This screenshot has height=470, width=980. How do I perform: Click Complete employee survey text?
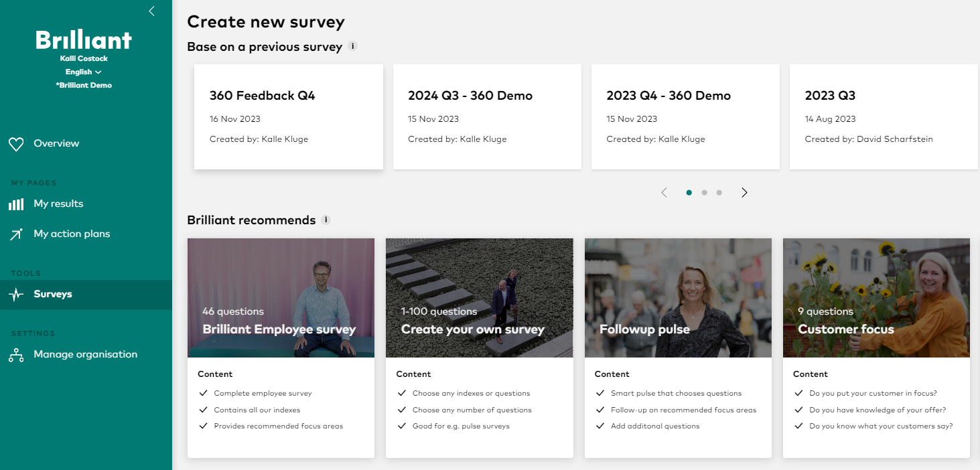click(263, 393)
